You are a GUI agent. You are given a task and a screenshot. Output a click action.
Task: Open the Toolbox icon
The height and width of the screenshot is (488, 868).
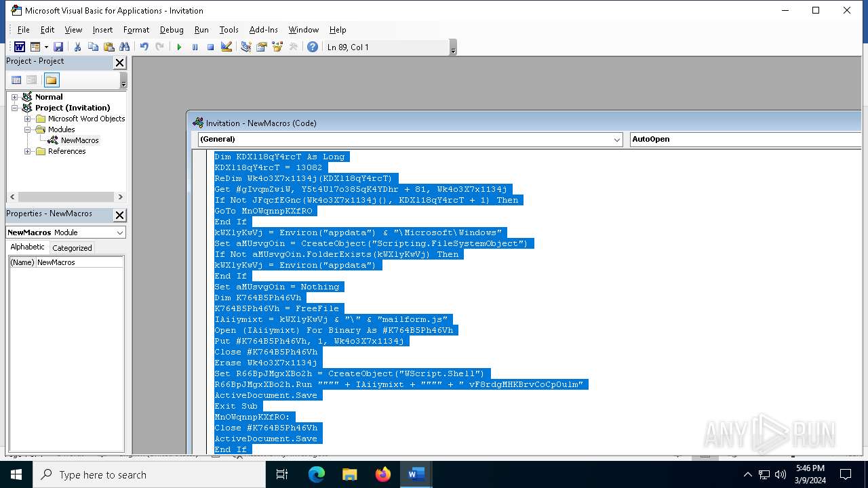[x=293, y=47]
